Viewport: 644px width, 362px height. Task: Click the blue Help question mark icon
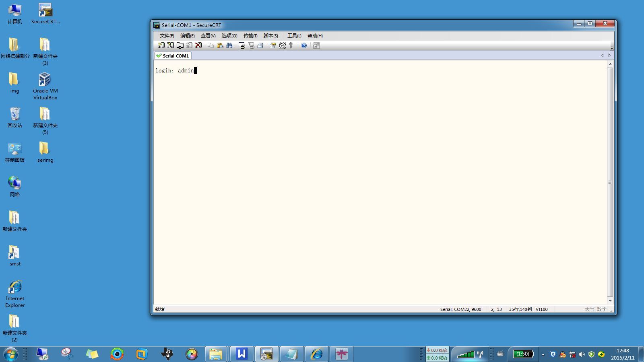coord(304,45)
